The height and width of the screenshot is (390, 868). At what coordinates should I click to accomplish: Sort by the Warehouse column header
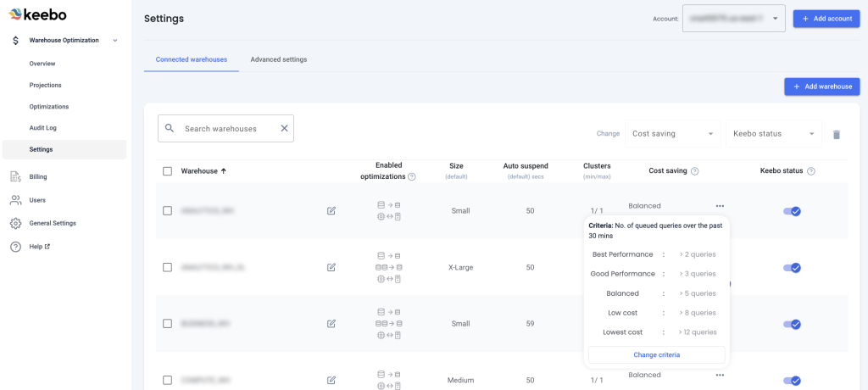pyautogui.click(x=203, y=171)
